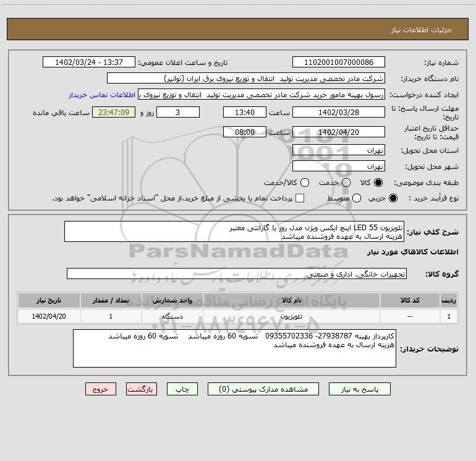Click the quantity cell showing 1
476x461 pixels.
pos(111,316)
